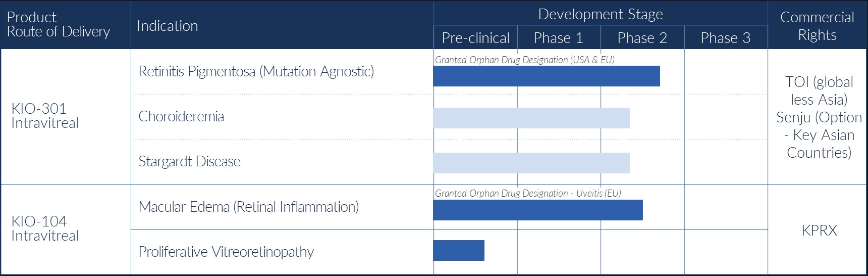The height and width of the screenshot is (276, 868).
Task: Click the Orphan Drug Designation (USA & EU) note
Action: pos(524,60)
